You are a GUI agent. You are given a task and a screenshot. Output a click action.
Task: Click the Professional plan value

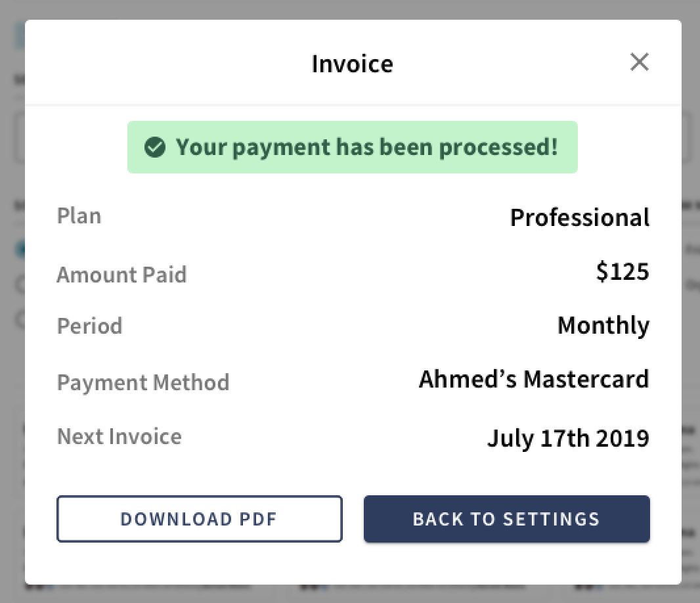(x=579, y=217)
